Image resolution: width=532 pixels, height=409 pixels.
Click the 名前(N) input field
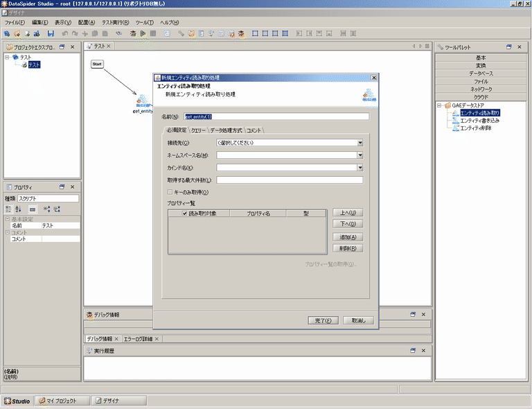(276, 116)
